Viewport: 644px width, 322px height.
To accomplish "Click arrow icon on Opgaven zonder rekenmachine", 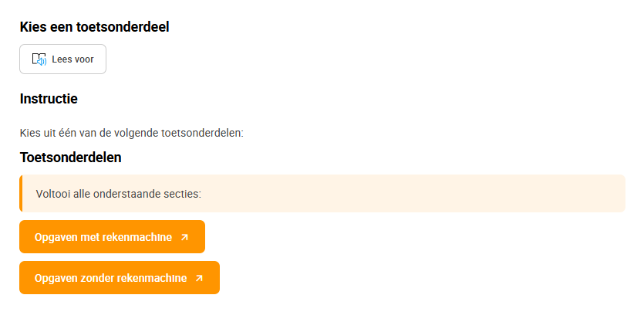I will click(199, 279).
